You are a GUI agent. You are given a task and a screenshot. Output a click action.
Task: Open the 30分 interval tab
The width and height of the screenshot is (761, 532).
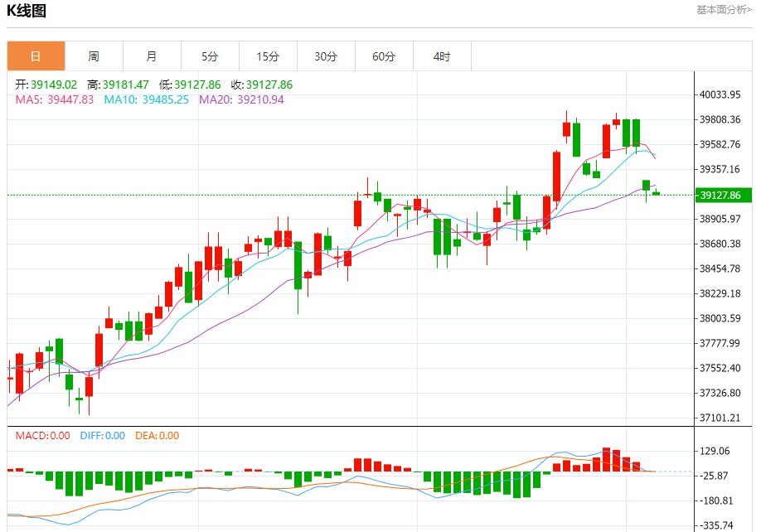point(326,56)
